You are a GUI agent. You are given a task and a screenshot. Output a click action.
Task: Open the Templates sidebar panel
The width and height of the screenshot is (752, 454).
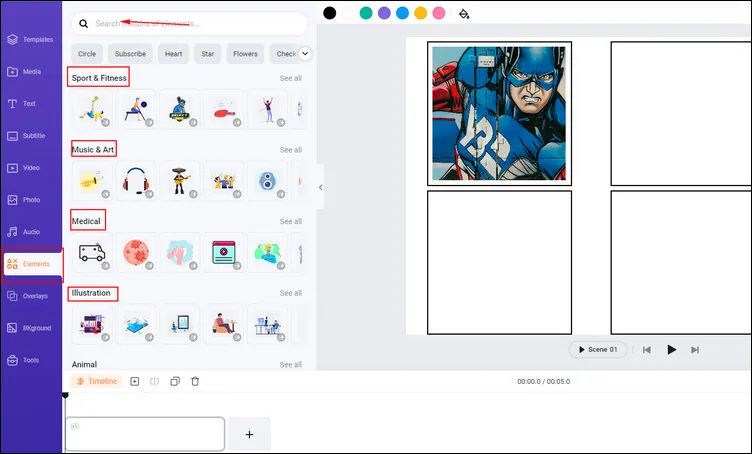click(x=31, y=39)
